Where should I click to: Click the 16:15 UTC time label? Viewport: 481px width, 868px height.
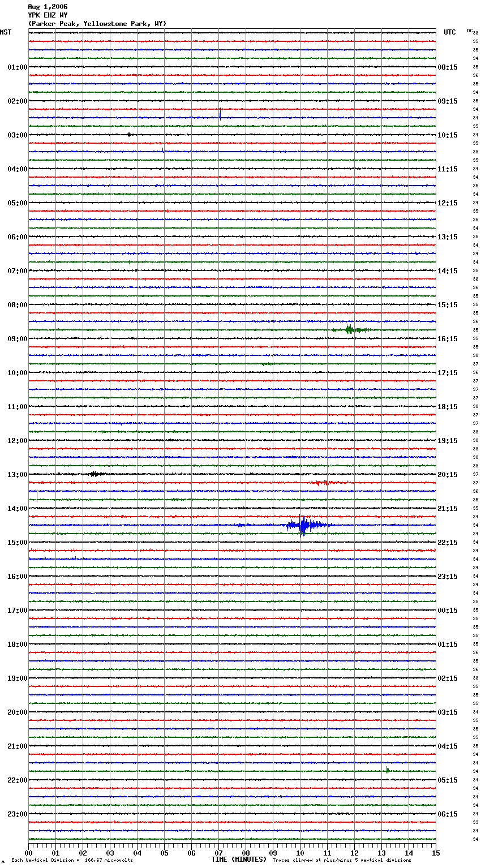click(x=448, y=339)
